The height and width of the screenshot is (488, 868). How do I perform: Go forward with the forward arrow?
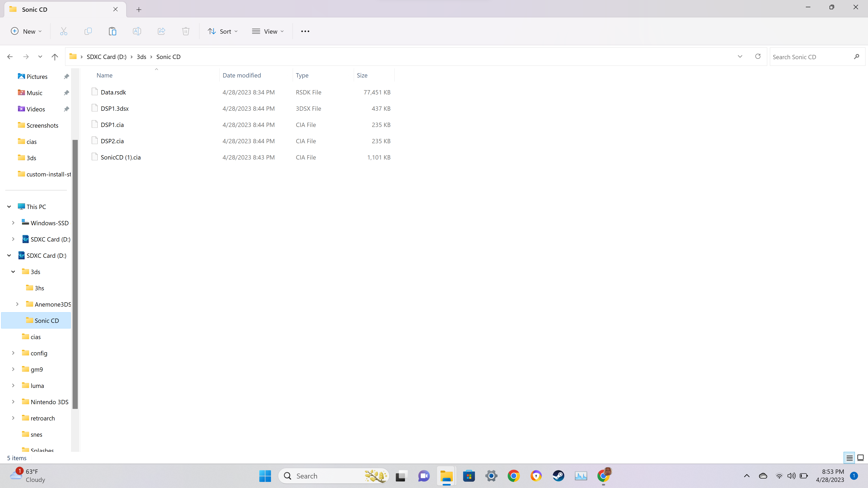point(26,57)
